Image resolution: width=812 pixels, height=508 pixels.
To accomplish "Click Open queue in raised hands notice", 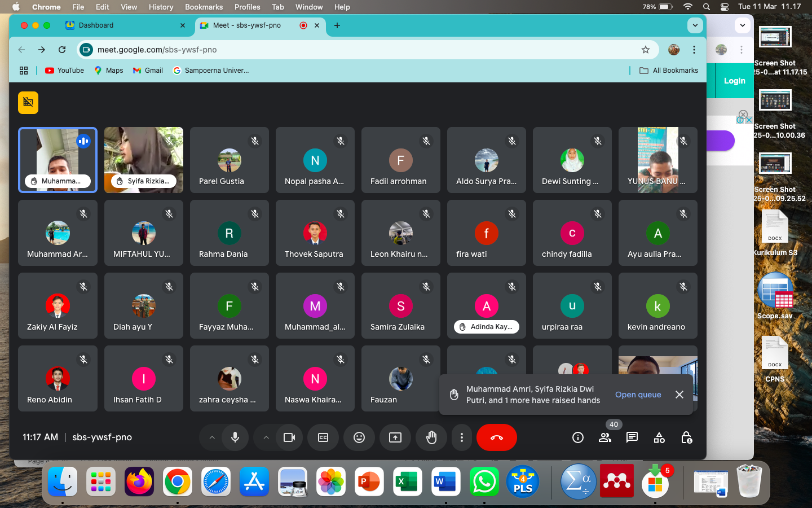I will (638, 395).
